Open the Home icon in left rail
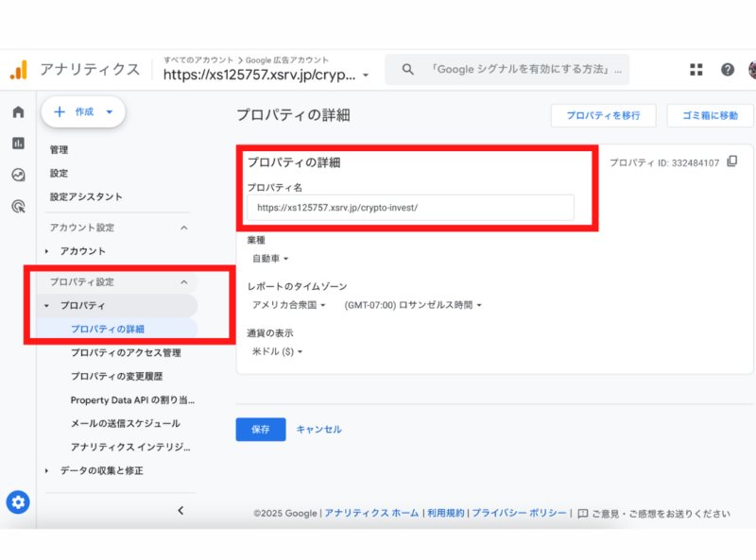 pos(18,112)
